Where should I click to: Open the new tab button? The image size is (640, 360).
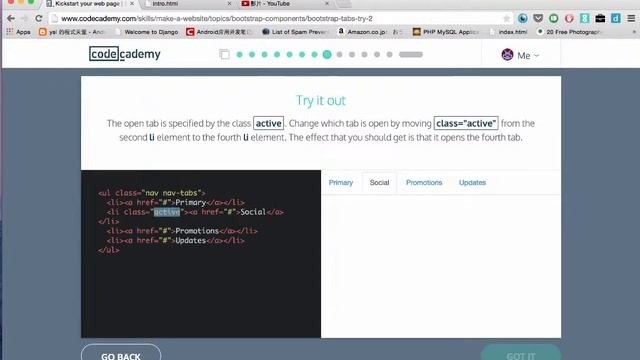point(344,4)
